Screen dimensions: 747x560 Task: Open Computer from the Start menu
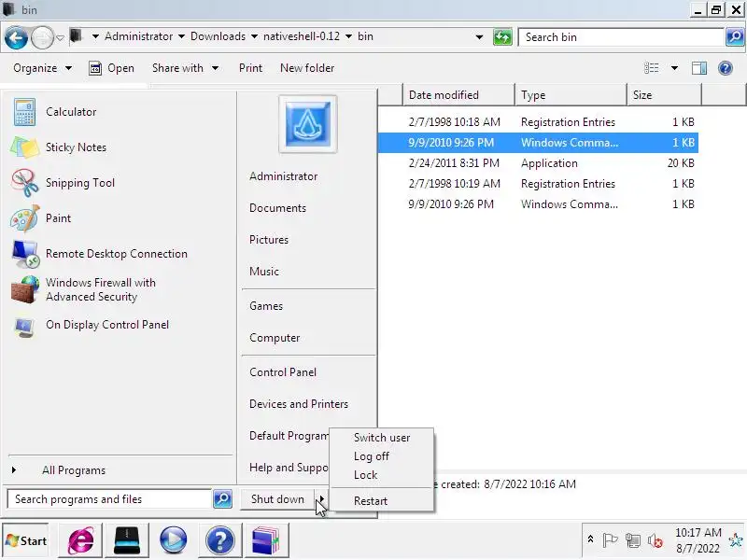click(275, 338)
